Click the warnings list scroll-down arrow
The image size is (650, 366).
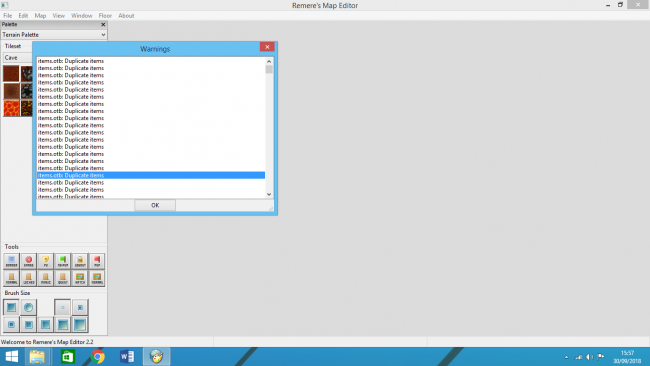(x=269, y=194)
